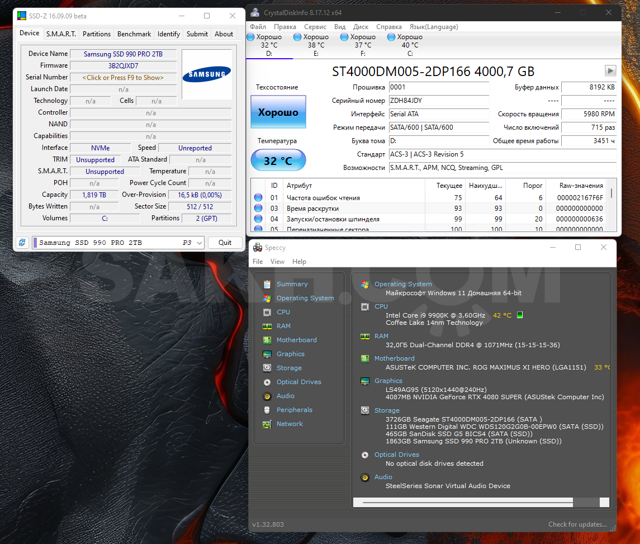Switch to the Benchmark tab in SSD-Z
Viewport: 640px width, 544px height.
[x=134, y=34]
